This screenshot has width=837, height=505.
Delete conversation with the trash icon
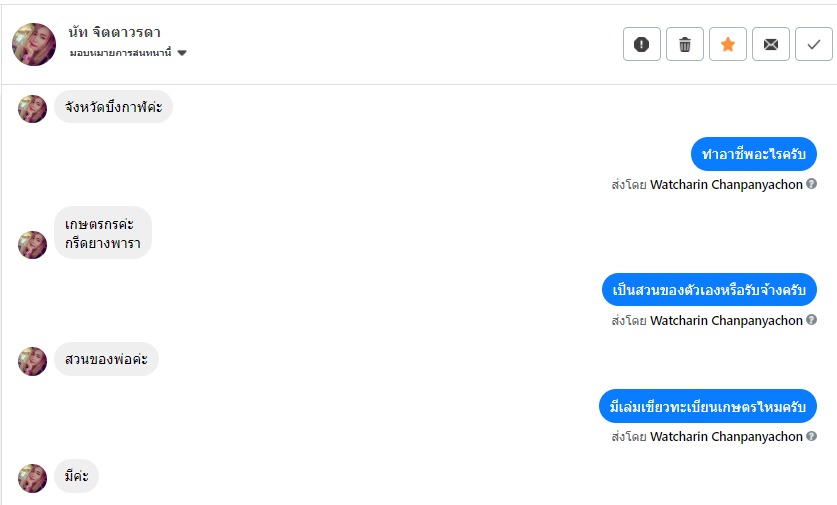tap(685, 44)
